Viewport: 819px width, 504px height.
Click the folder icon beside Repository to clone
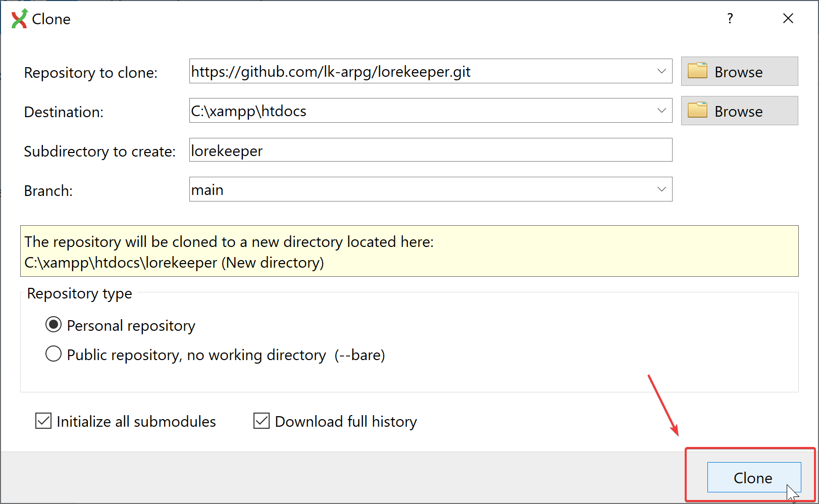697,71
